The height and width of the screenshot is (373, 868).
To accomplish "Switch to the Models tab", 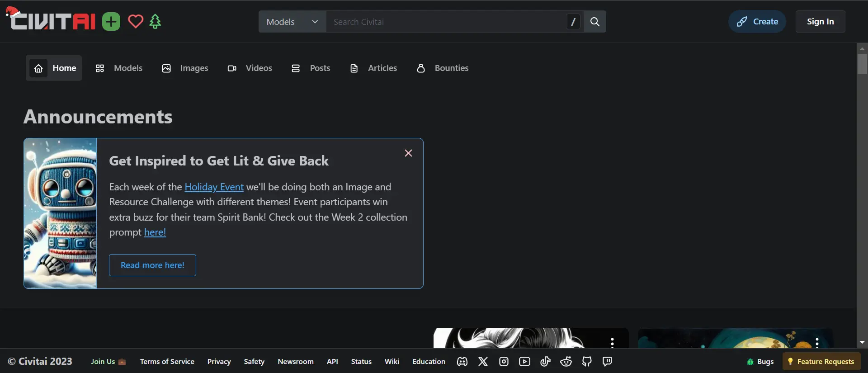I will pyautogui.click(x=119, y=68).
